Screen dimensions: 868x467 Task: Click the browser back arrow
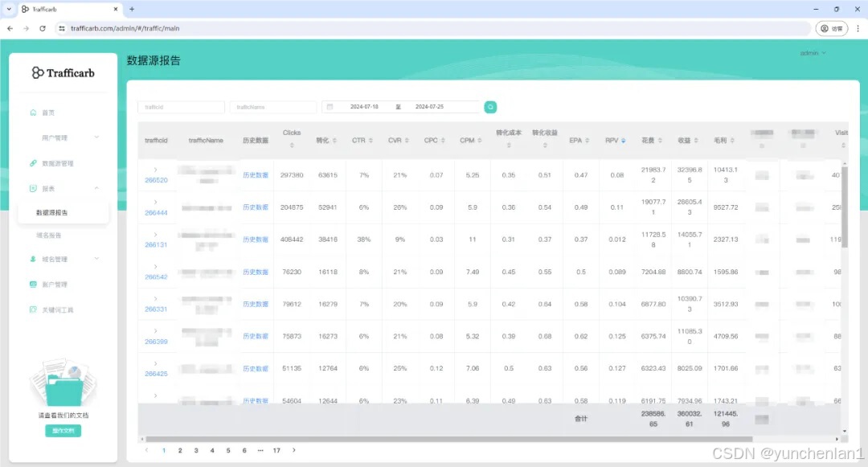pyautogui.click(x=10, y=28)
